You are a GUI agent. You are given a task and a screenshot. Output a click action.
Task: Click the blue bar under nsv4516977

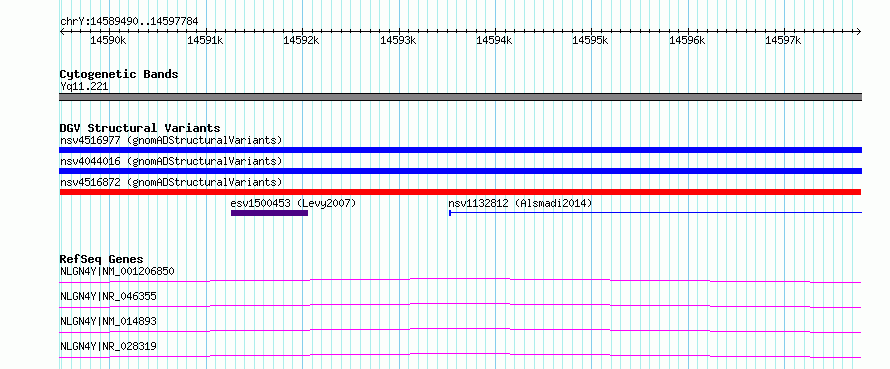[x=460, y=150]
